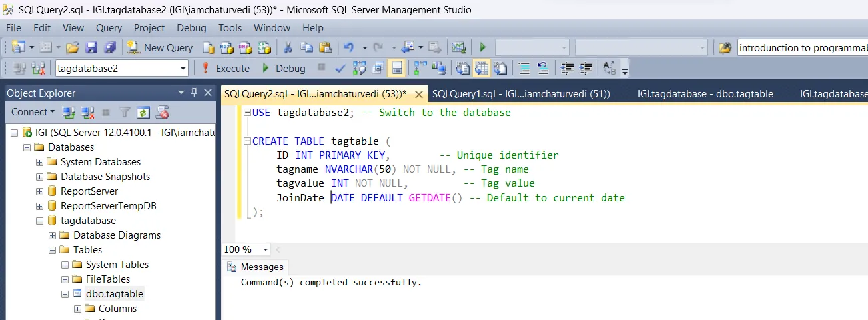Start the Debug green arrow

[x=284, y=68]
